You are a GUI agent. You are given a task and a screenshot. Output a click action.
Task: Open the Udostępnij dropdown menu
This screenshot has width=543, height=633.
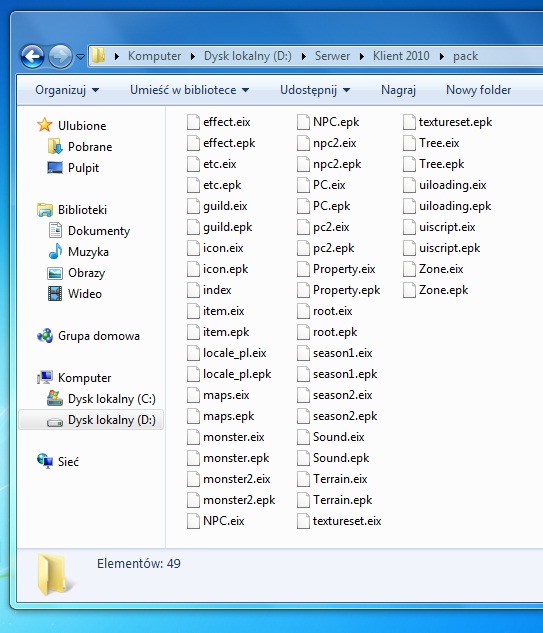click(315, 90)
